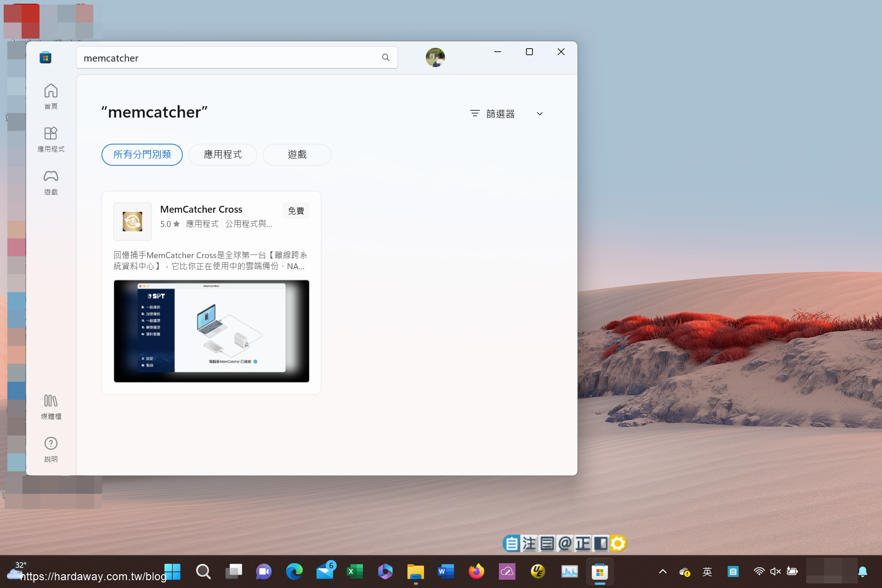
Task: Open the MemCatcher Cross screenshot thumbnail
Action: coord(211,331)
